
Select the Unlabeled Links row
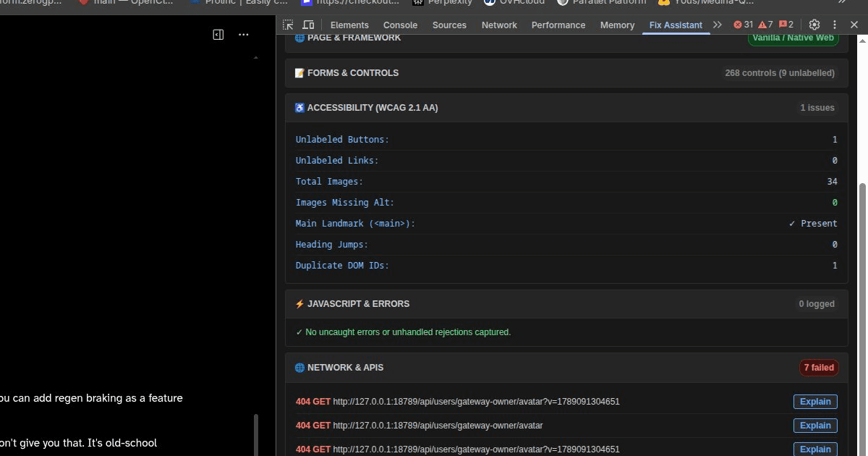coord(566,161)
